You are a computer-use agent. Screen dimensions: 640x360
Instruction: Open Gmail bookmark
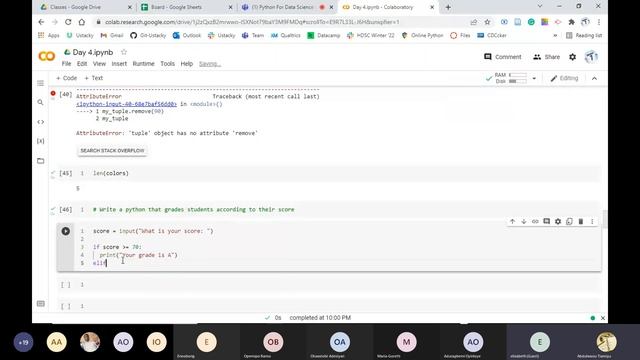(112, 36)
